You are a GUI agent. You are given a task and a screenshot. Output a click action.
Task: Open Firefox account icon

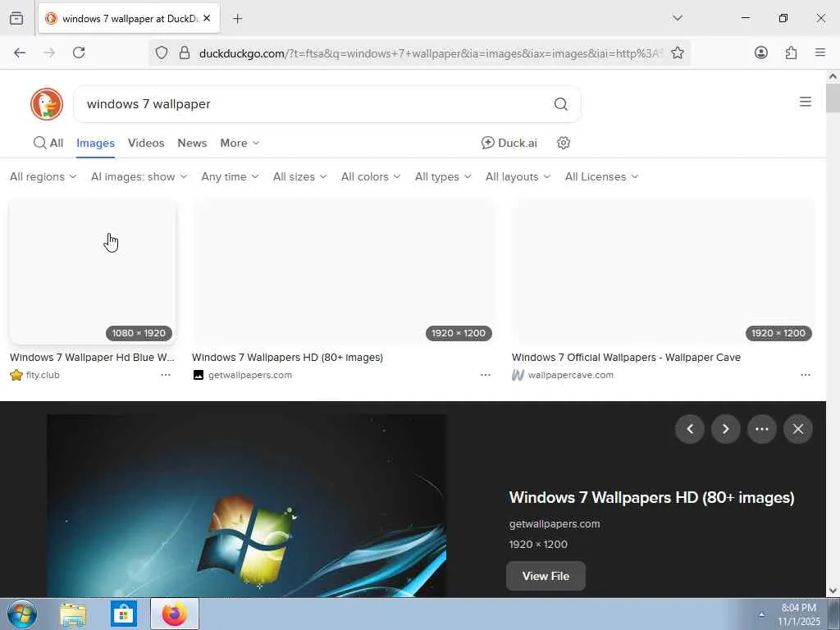point(760,52)
